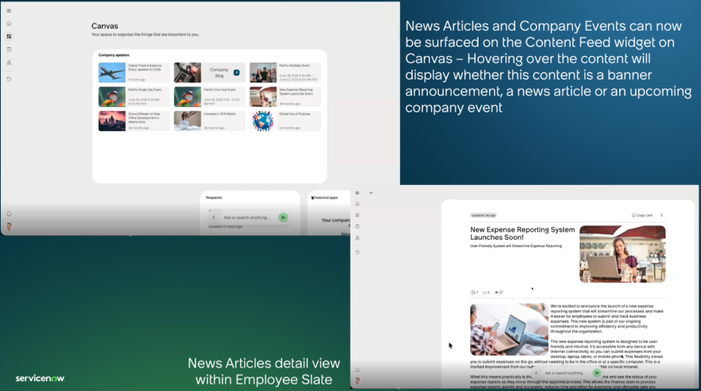Collapse the Canvas search bar chevron
This screenshot has height=391, width=701.
click(x=214, y=218)
